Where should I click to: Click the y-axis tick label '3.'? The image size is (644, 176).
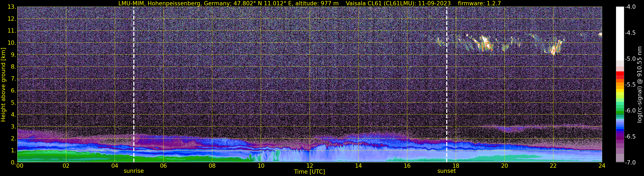point(13,127)
